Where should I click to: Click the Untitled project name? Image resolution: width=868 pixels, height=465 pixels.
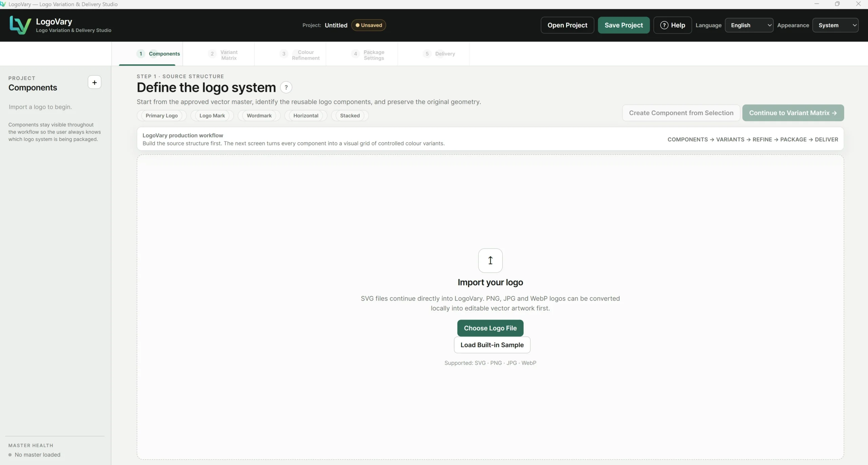(x=336, y=25)
